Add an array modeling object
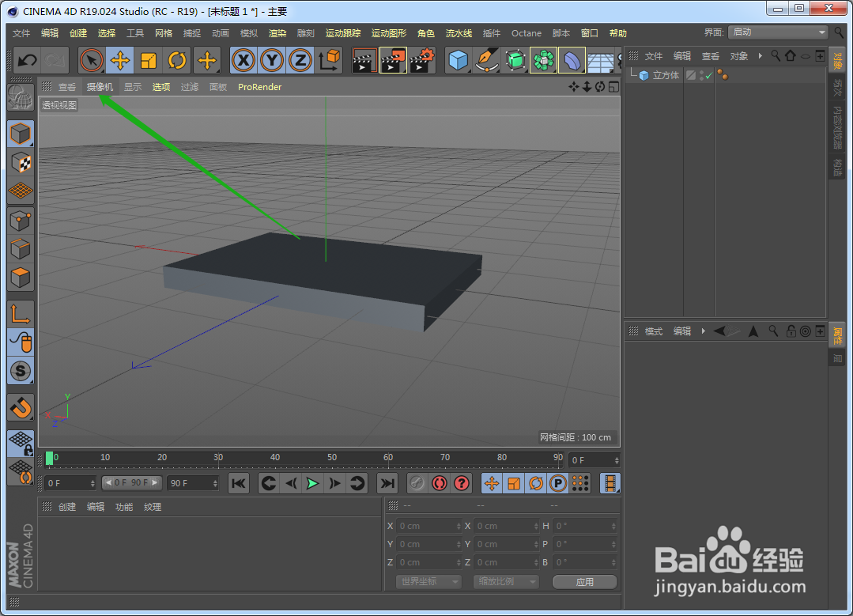 click(543, 60)
